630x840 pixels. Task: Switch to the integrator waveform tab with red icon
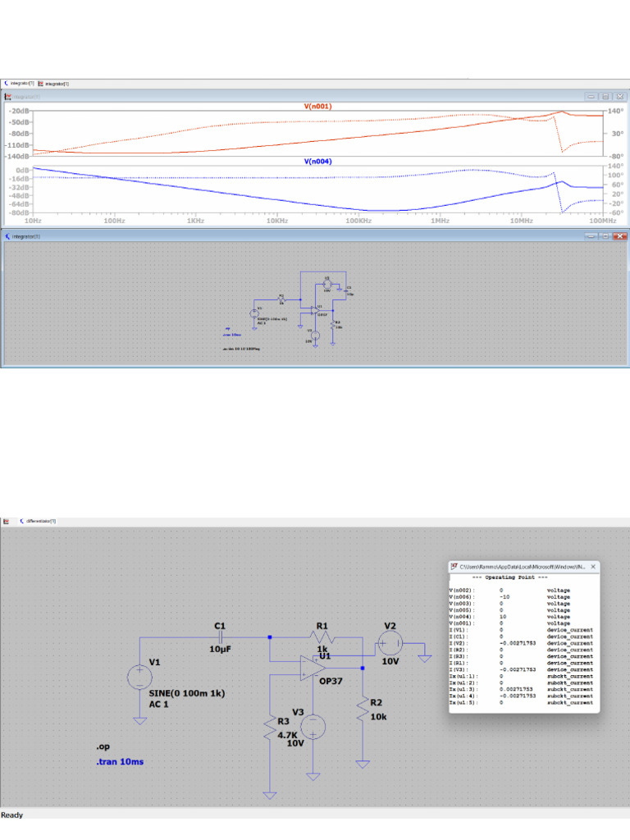click(53, 84)
